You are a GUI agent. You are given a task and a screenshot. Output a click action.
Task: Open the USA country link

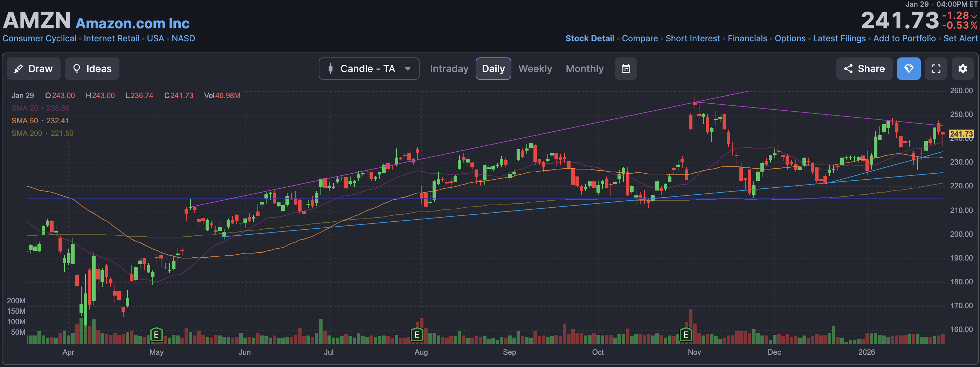pyautogui.click(x=155, y=39)
